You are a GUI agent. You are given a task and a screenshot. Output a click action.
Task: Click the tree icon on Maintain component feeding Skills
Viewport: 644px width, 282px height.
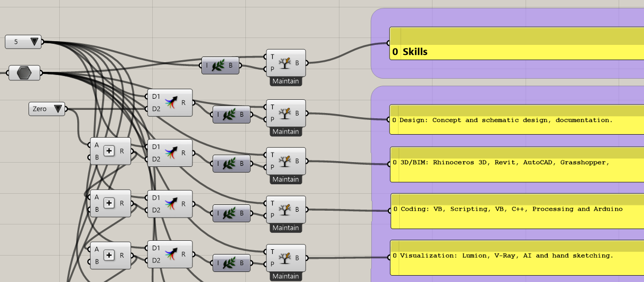pos(286,63)
